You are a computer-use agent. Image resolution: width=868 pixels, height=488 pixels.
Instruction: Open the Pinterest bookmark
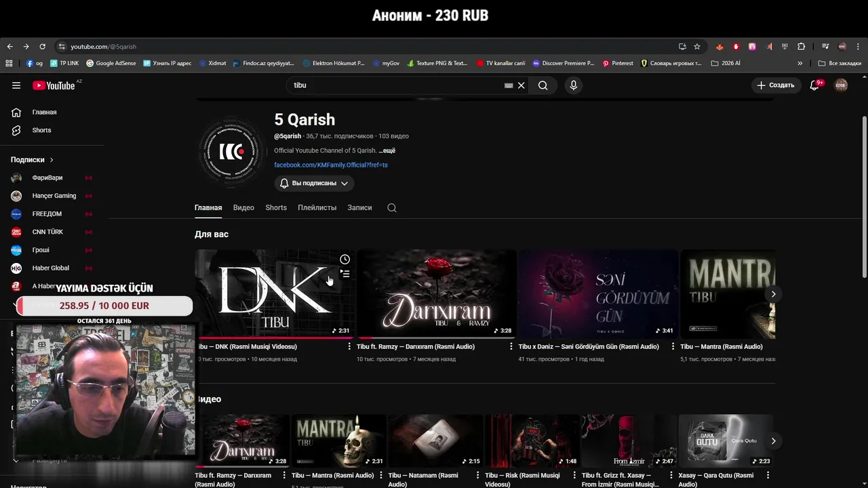[x=618, y=63]
